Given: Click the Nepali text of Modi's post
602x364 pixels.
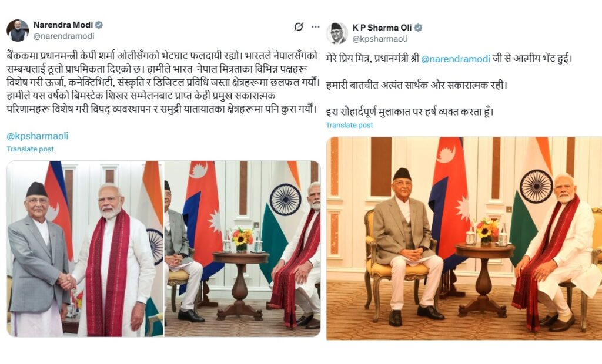Looking at the screenshot, I should [163, 82].
